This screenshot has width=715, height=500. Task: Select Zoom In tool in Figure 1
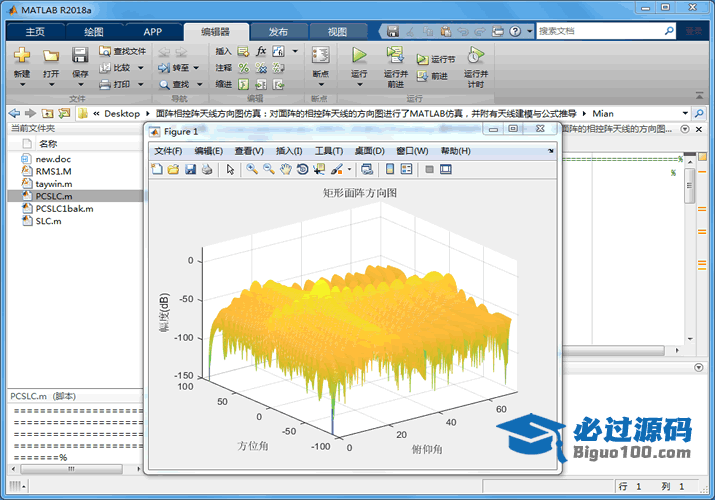pos(252,170)
